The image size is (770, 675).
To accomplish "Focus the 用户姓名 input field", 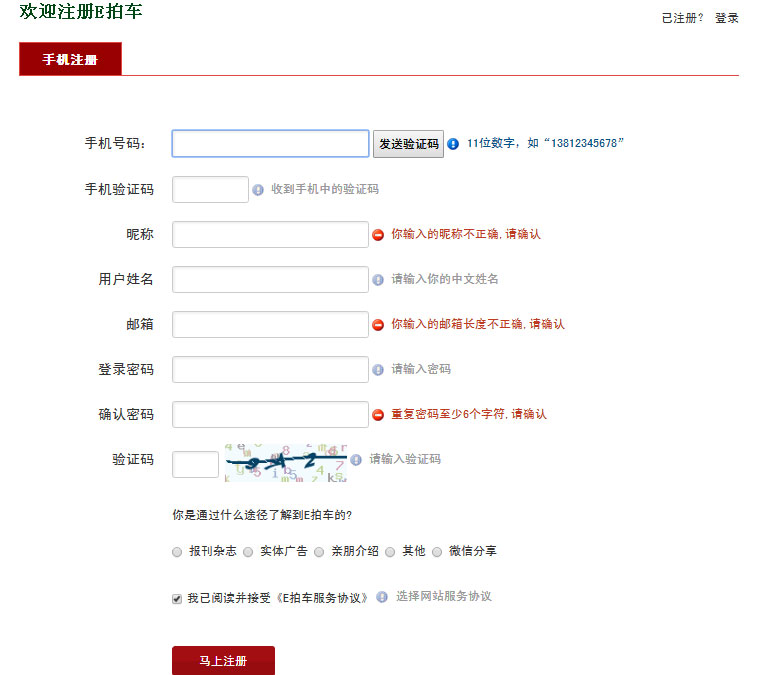I will point(270,279).
